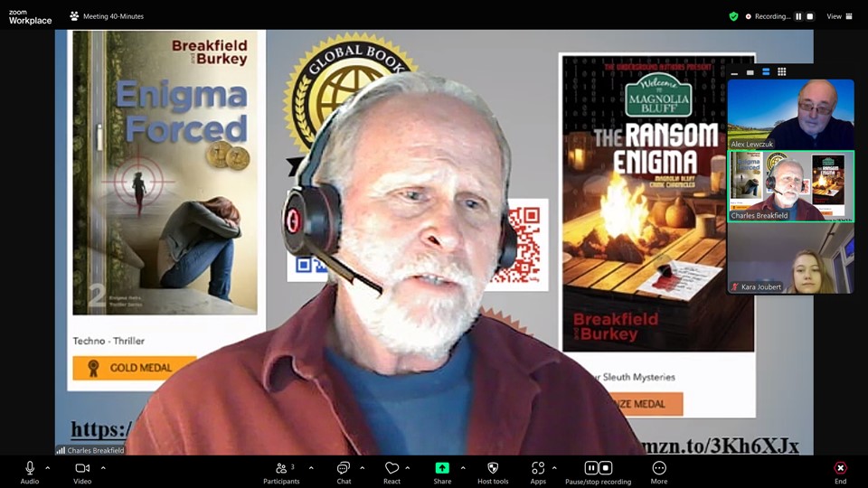Click the Charles Breakfield name label on main video

point(95,450)
